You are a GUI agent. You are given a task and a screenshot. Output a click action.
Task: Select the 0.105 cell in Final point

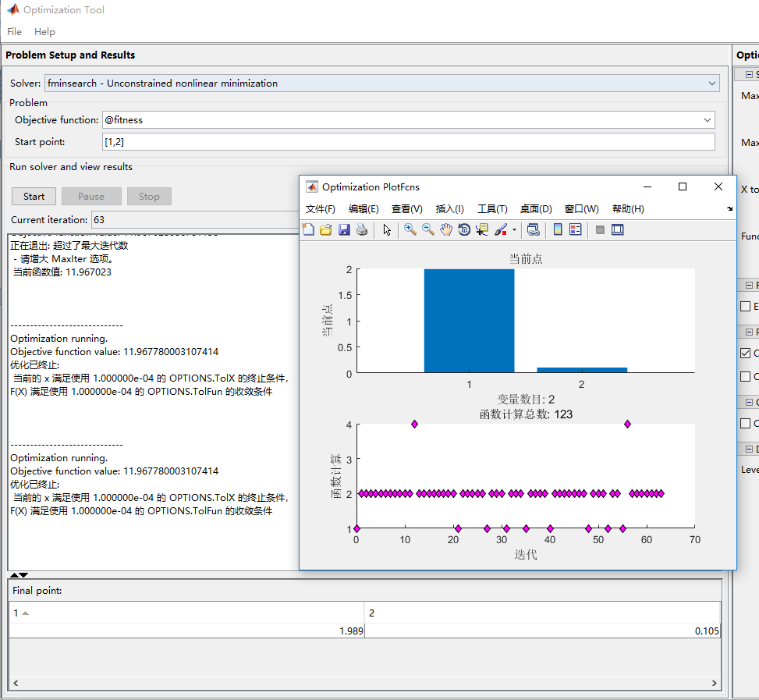pos(543,631)
